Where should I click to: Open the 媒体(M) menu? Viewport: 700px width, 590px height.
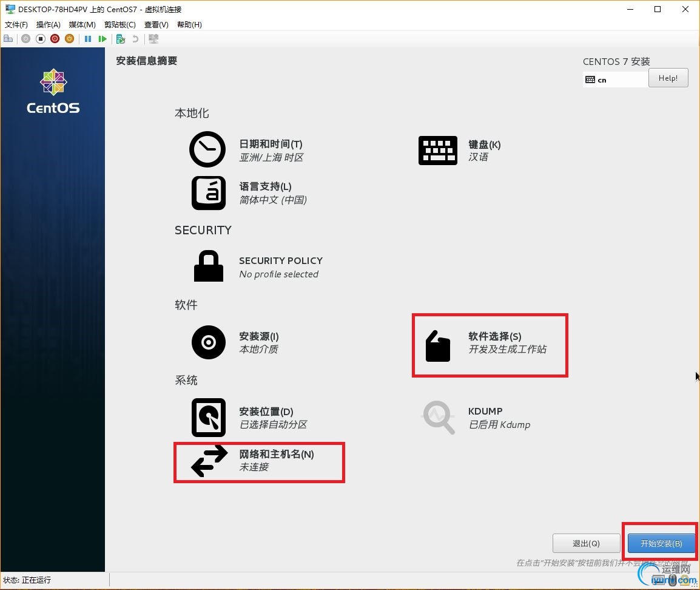(x=82, y=24)
